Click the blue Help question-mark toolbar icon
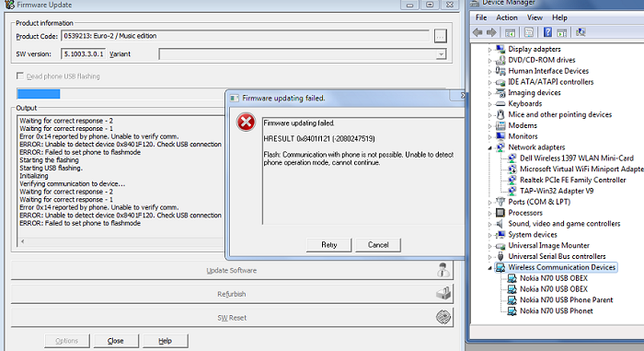The image size is (644, 351). (x=547, y=32)
